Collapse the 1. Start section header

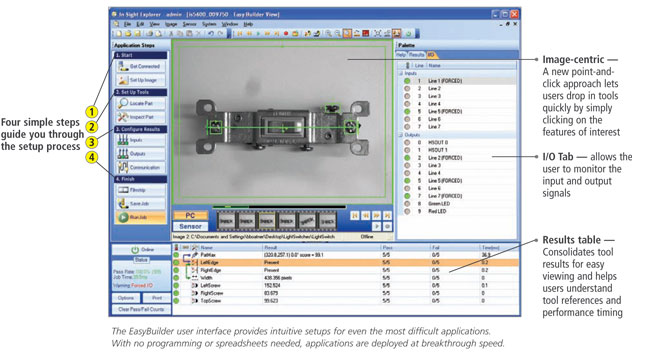[140, 55]
